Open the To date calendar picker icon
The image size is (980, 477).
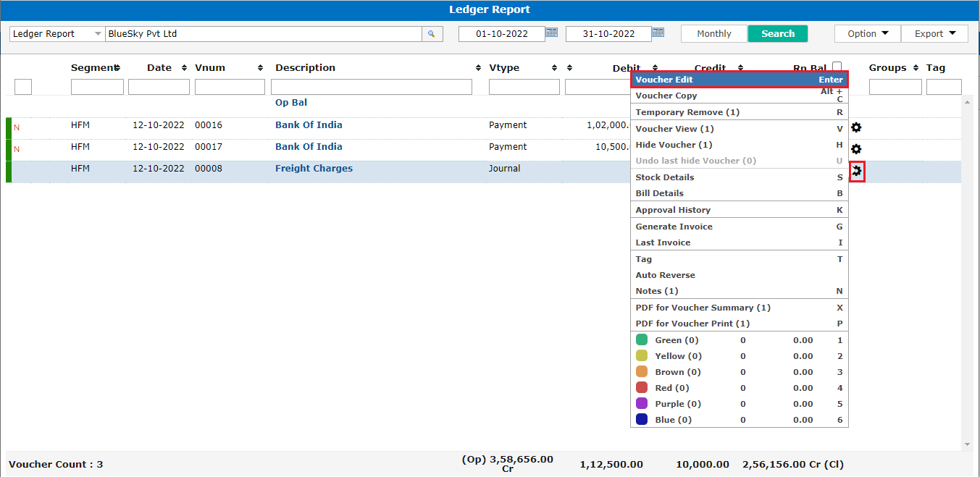[x=658, y=33]
